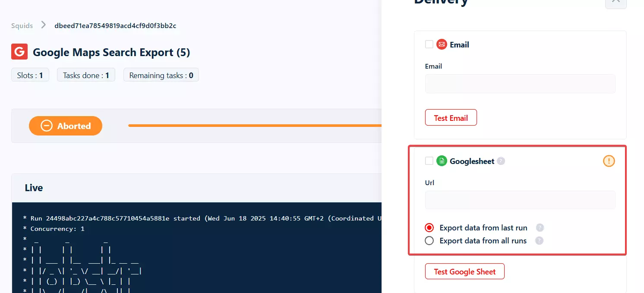This screenshot has width=644, height=293.
Task: Click the Test Email button
Action: [x=451, y=117]
